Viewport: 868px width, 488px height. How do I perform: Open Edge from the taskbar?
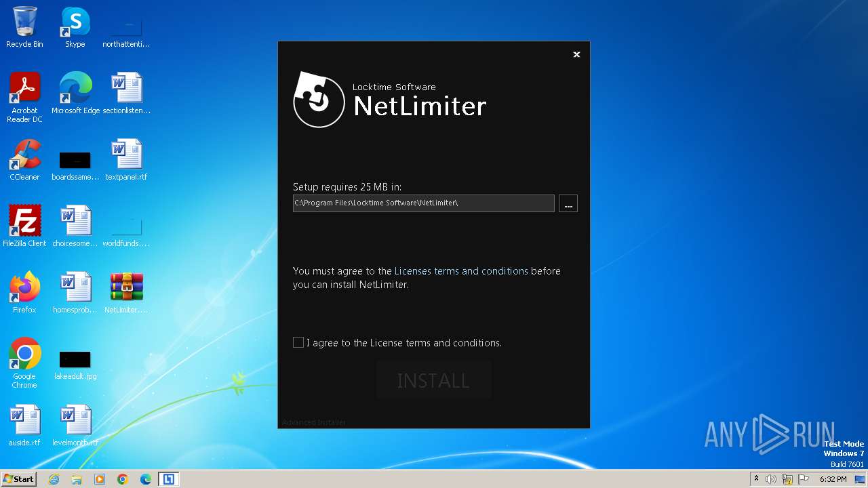pyautogui.click(x=146, y=479)
